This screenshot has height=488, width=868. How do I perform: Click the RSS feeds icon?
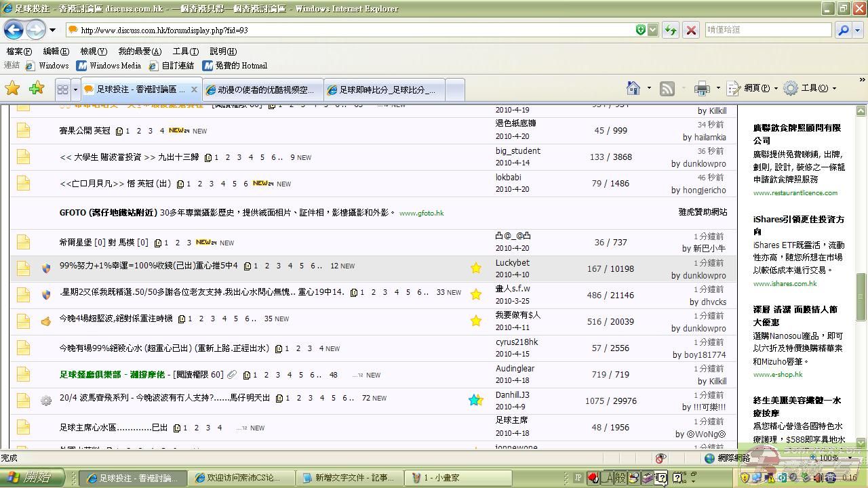667,89
